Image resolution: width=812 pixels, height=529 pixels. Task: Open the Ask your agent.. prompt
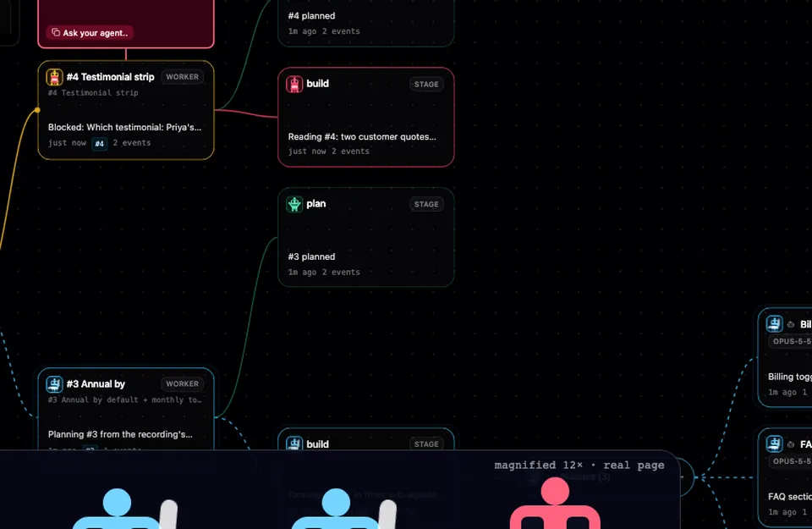91,33
